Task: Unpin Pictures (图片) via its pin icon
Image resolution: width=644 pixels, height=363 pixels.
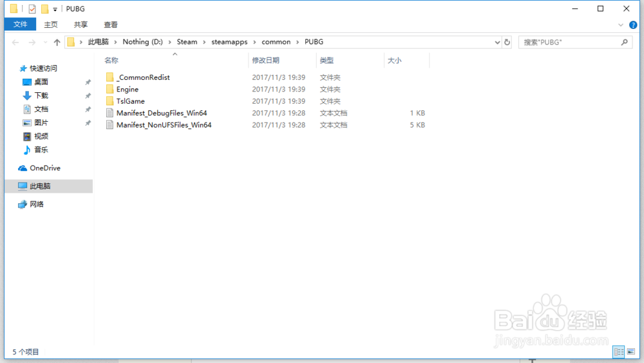Action: [x=88, y=123]
